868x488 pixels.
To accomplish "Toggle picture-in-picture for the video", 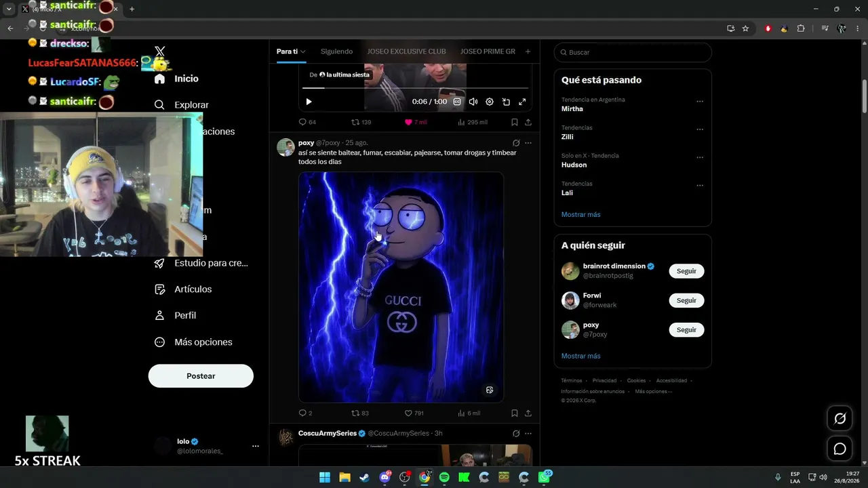I will [x=506, y=102].
